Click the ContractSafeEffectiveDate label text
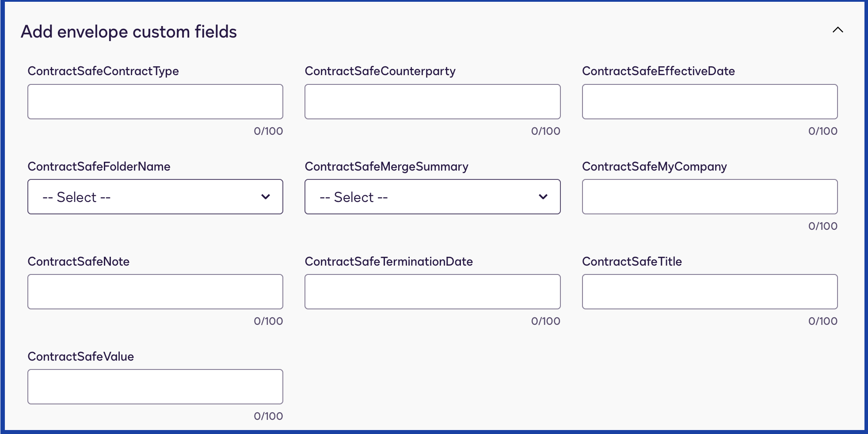 (x=658, y=71)
